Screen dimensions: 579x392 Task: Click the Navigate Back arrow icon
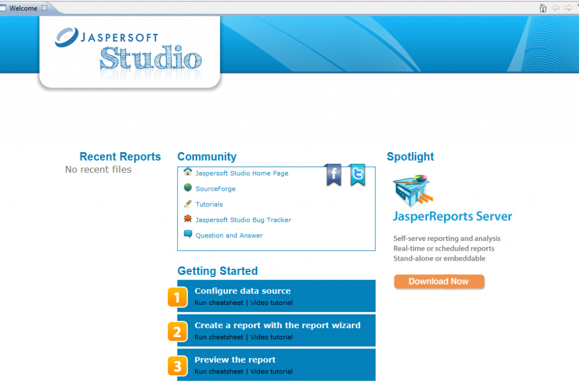[556, 8]
